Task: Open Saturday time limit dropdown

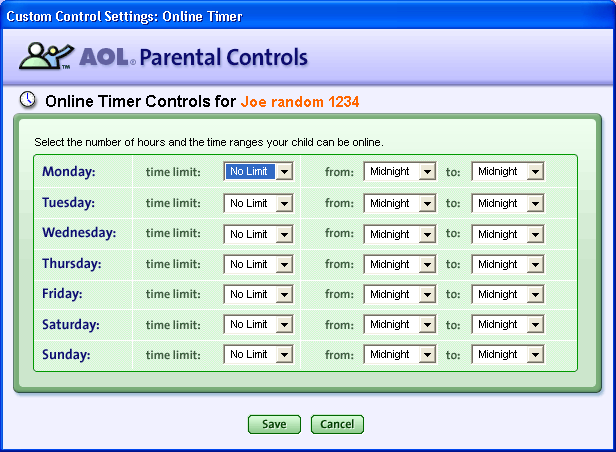Action: (258, 324)
